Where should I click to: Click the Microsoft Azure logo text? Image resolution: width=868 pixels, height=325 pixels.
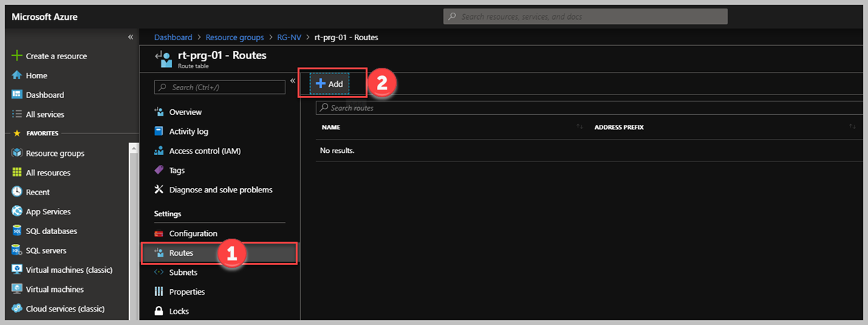[44, 16]
